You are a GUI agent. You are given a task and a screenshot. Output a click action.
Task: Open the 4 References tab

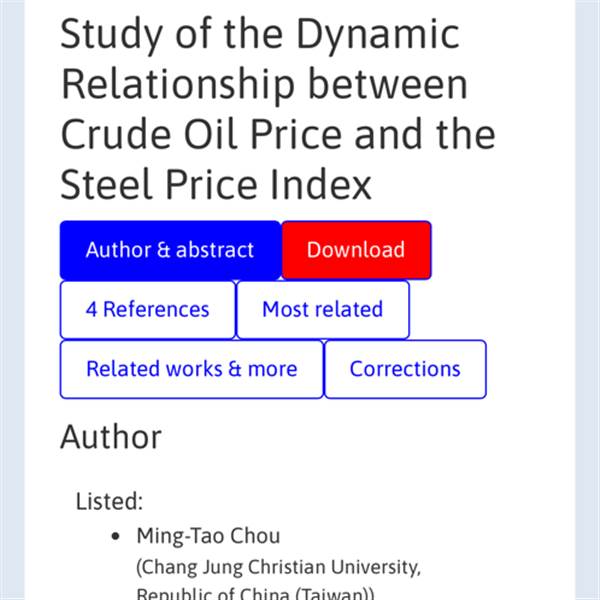[x=147, y=309]
